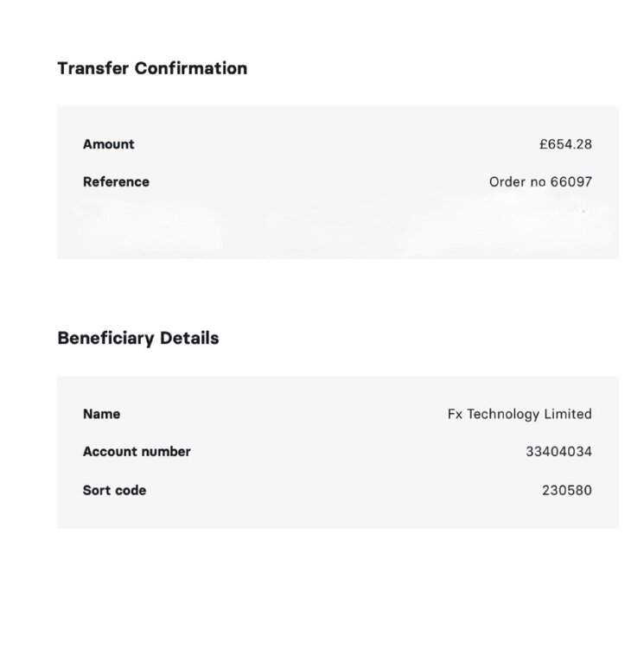Select the Amount label
This screenshot has width=644, height=648.
tap(109, 144)
